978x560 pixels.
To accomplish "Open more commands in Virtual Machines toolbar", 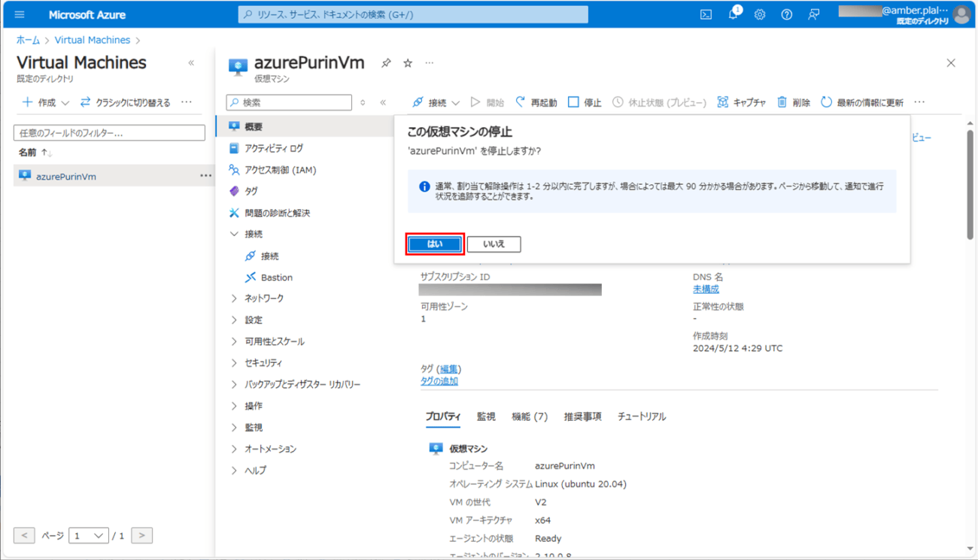I will pos(187,102).
